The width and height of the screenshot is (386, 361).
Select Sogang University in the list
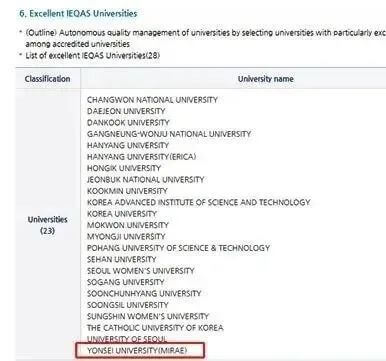[x=126, y=282]
